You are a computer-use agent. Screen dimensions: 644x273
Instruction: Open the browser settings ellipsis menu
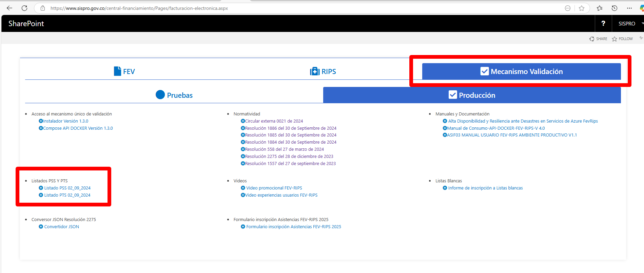[x=629, y=8]
